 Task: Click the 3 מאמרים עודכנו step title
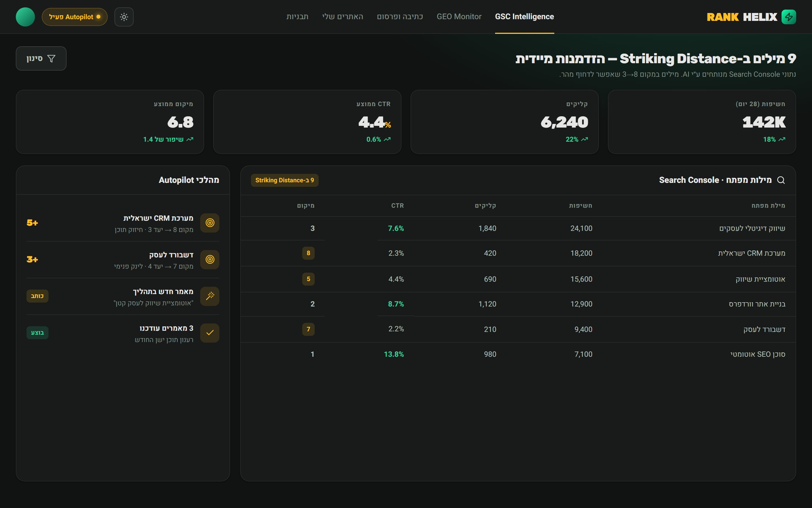pos(166,328)
